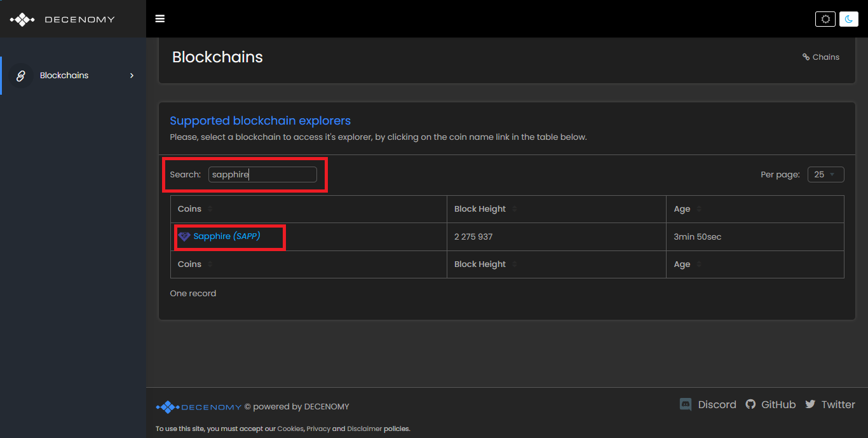Click the footer DECENOMY logo
Image resolution: width=868 pixels, height=438 pixels.
pos(199,407)
